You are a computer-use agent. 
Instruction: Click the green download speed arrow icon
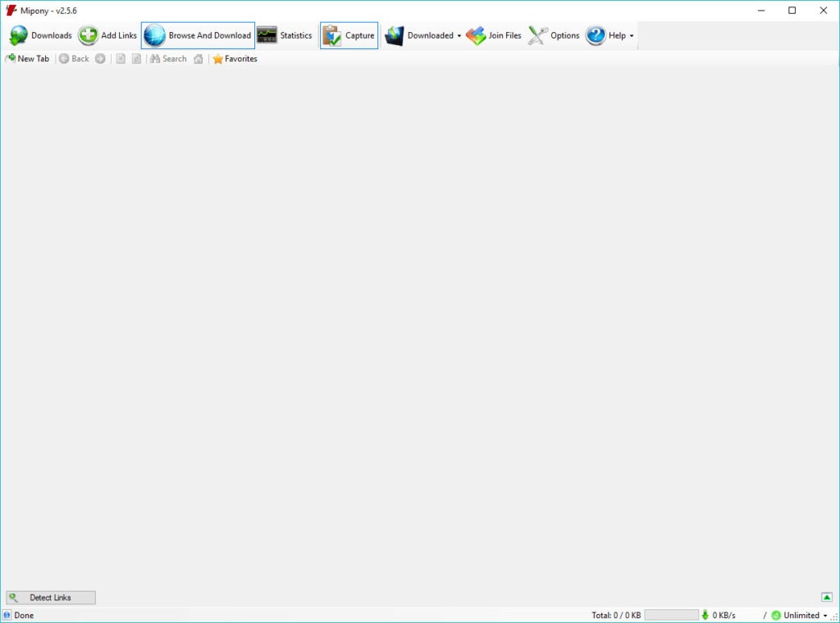pyautogui.click(x=705, y=616)
